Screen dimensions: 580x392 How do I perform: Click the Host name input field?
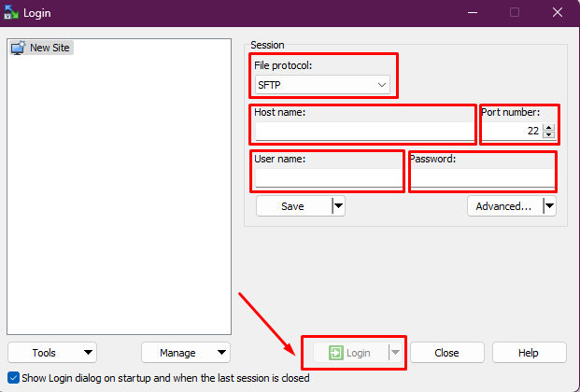click(364, 131)
